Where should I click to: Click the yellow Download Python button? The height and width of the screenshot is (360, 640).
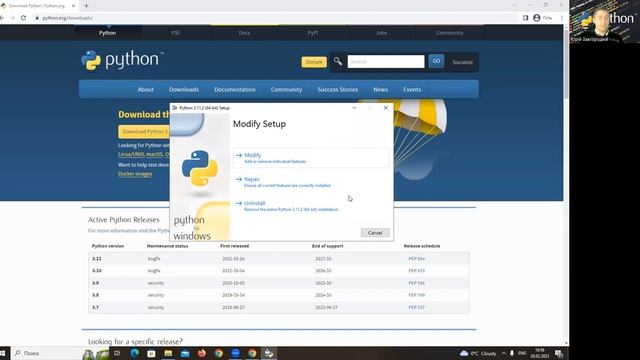(144, 131)
